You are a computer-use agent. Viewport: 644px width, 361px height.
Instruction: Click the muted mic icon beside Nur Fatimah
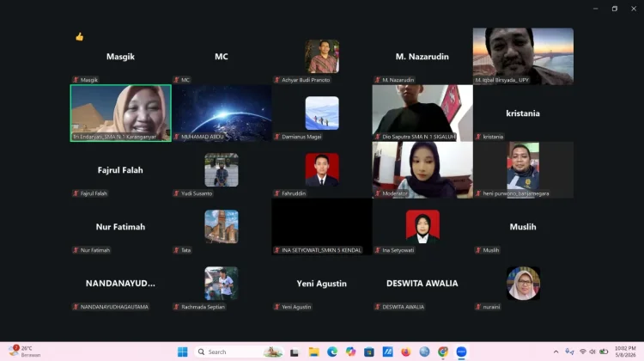point(76,250)
